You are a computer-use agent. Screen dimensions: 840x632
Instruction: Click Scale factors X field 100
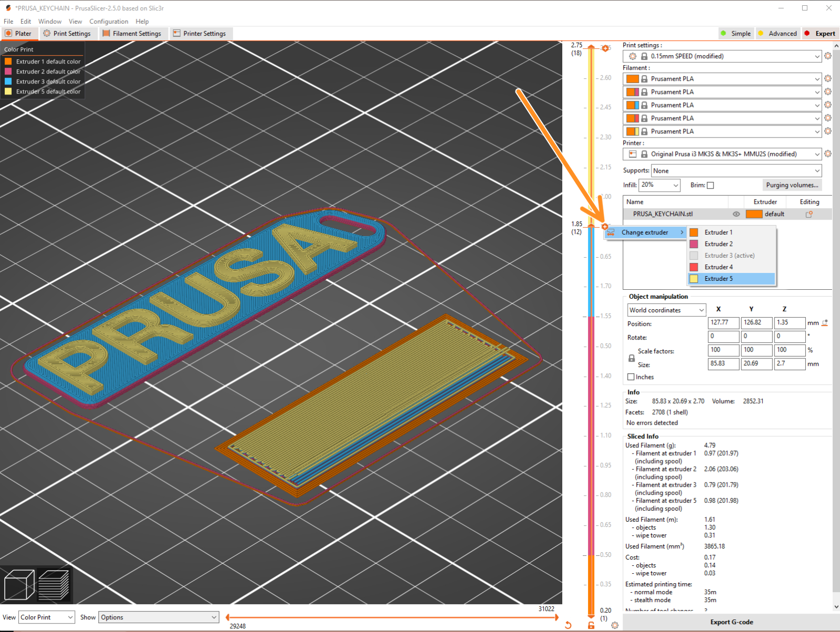(x=723, y=350)
